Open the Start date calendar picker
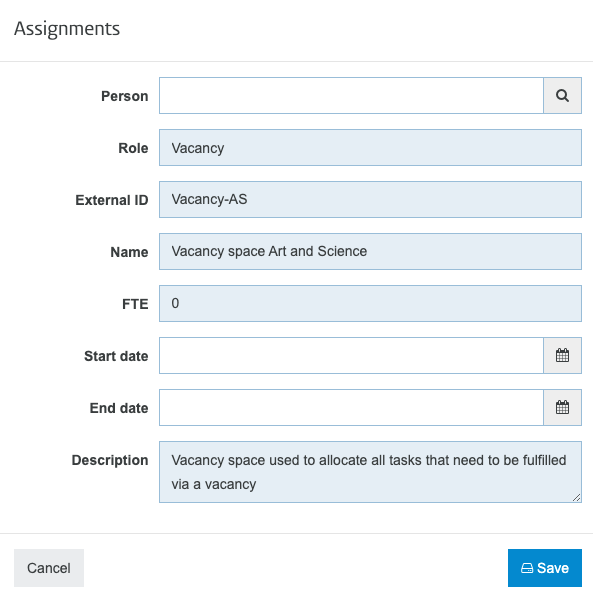 point(562,355)
